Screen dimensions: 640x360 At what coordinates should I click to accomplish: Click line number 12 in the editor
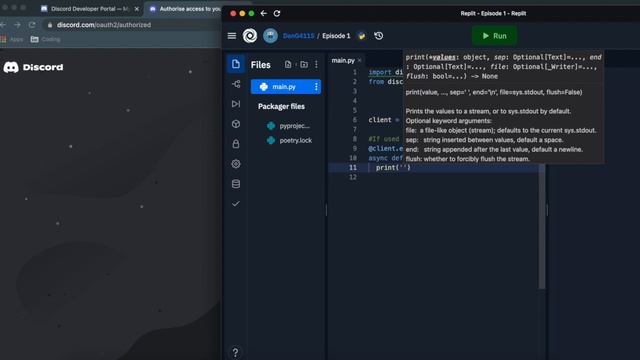click(x=353, y=177)
